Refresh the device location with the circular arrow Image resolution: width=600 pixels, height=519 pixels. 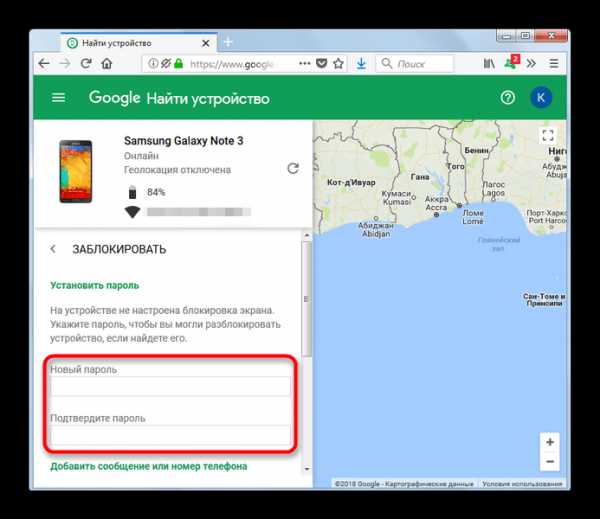pos(293,168)
